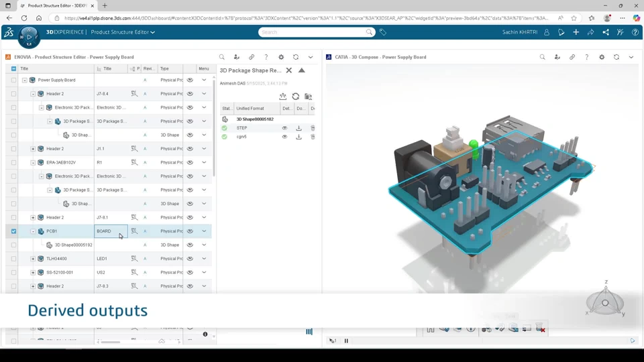Toggle visibility eye for PCB1 row
Screen dimensions: 644x362
pos(190,231)
